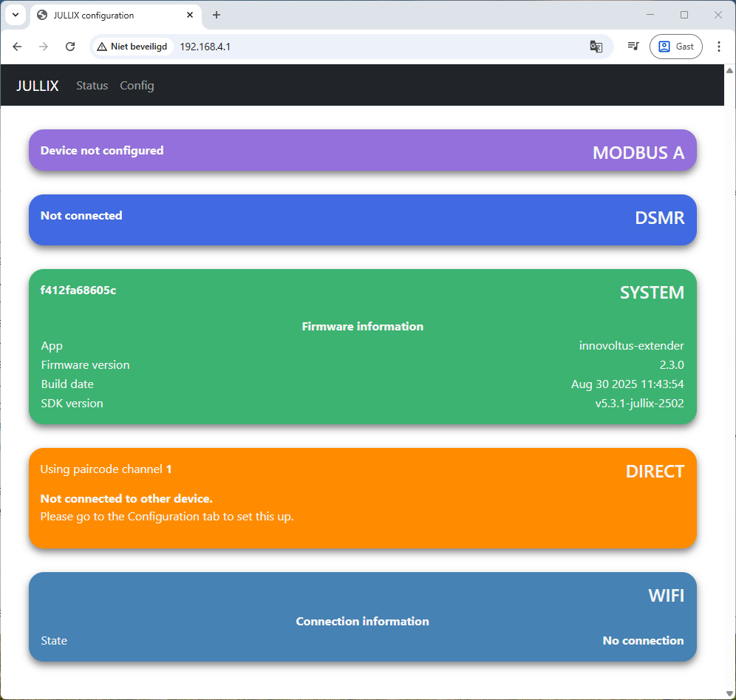Open a new tab with plus icon

[217, 15]
